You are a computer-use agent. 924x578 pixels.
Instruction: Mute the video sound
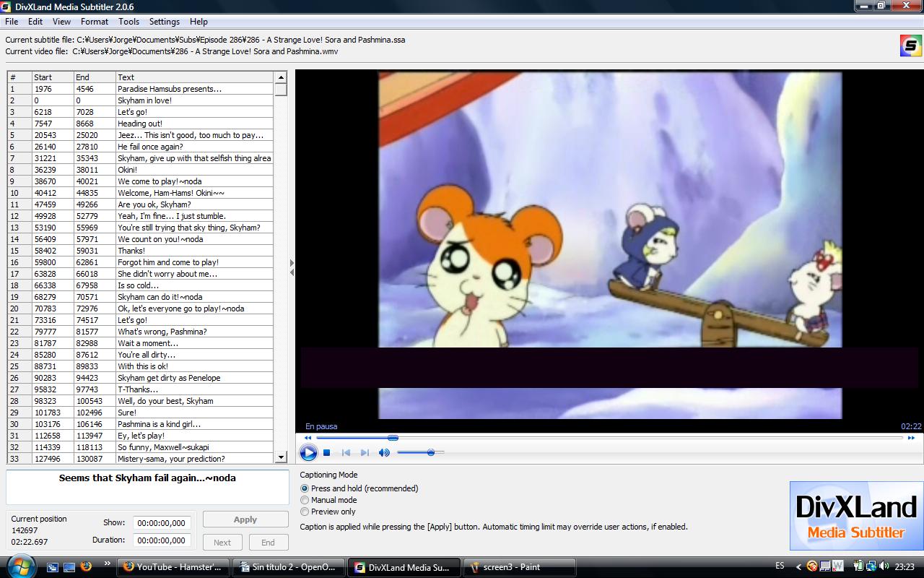coord(384,452)
